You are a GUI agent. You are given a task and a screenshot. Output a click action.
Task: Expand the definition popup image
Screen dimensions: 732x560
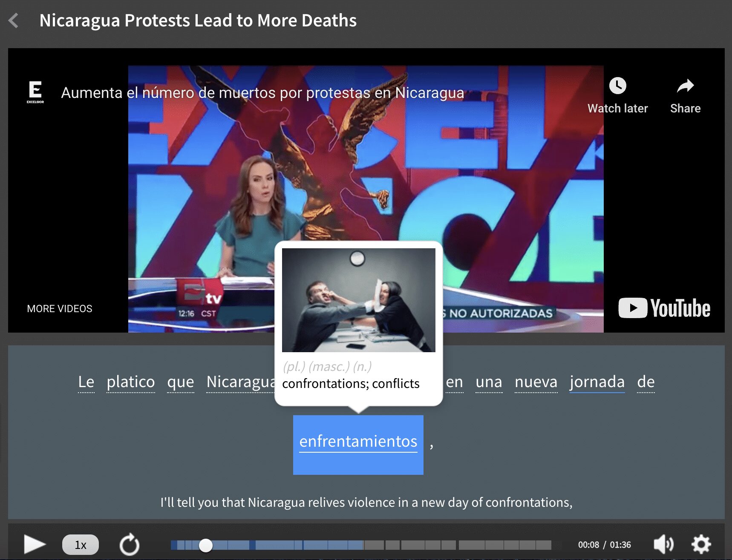358,301
